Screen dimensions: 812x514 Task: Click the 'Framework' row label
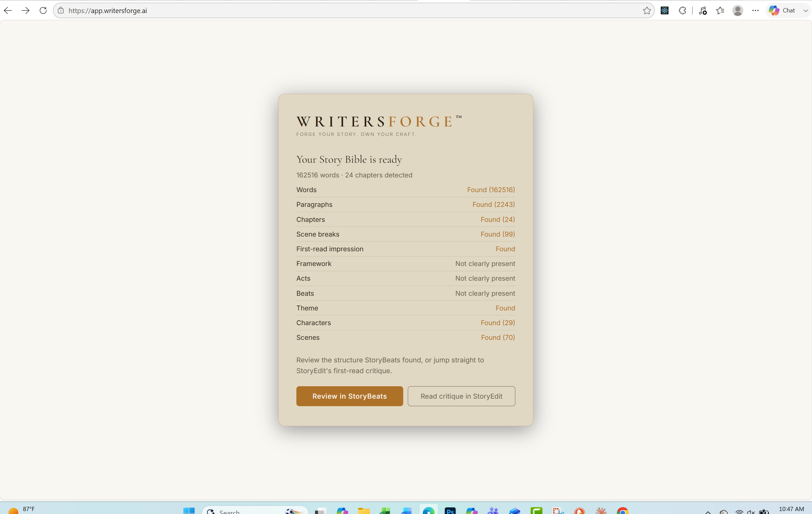coord(314,263)
